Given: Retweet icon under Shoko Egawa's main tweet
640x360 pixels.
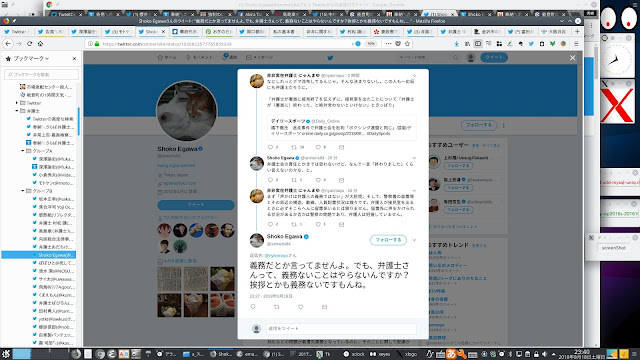Looking at the screenshot, I should 277,307.
